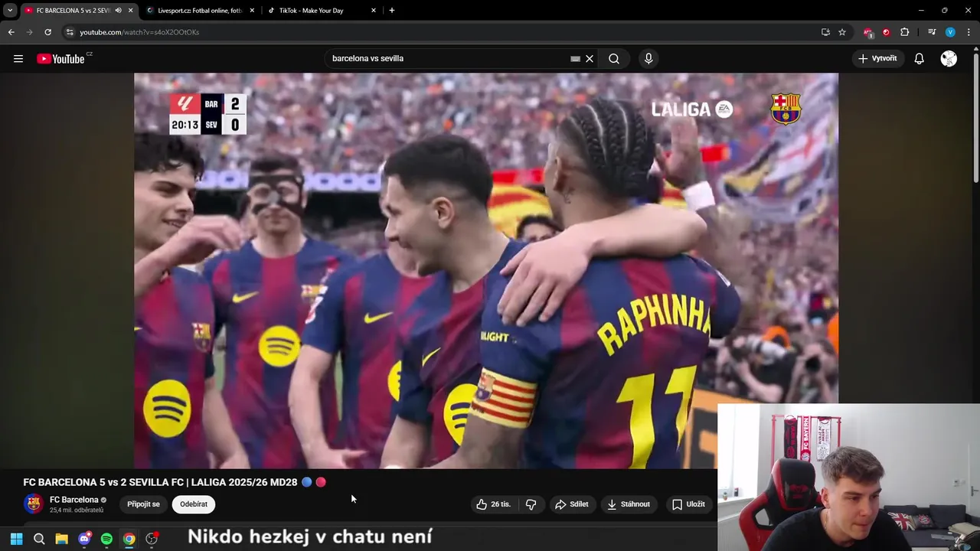The height and width of the screenshot is (551, 980).
Task: Open the Extensions puzzle icon
Action: (904, 32)
